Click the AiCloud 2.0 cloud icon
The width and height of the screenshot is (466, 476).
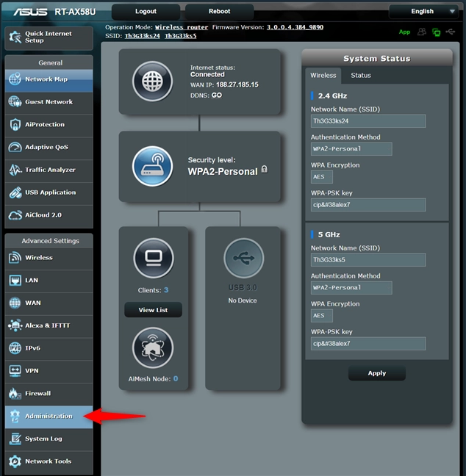point(15,215)
